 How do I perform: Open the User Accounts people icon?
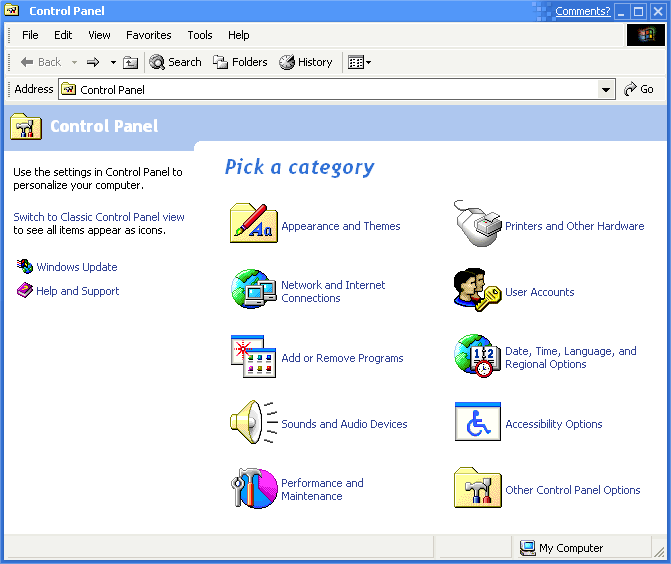click(x=477, y=290)
